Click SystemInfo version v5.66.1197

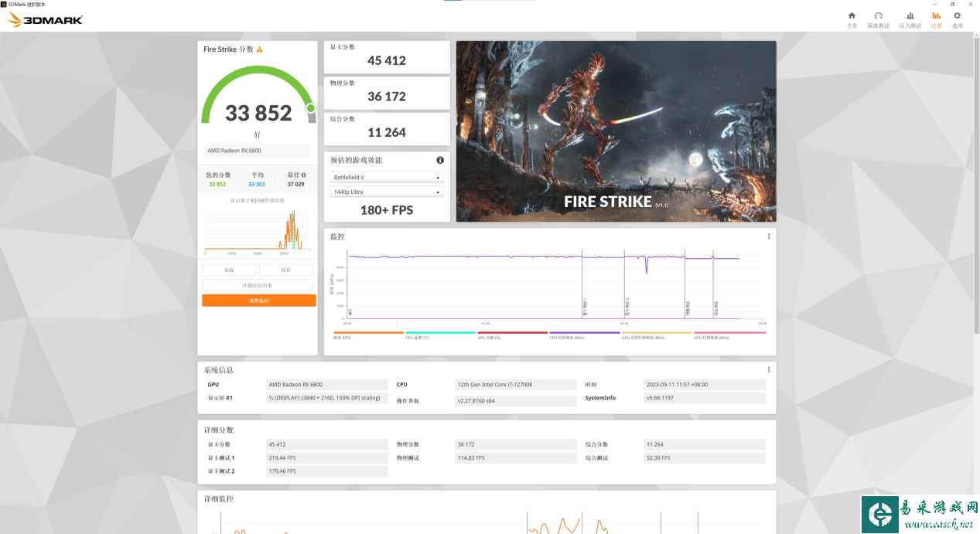[x=705, y=398]
